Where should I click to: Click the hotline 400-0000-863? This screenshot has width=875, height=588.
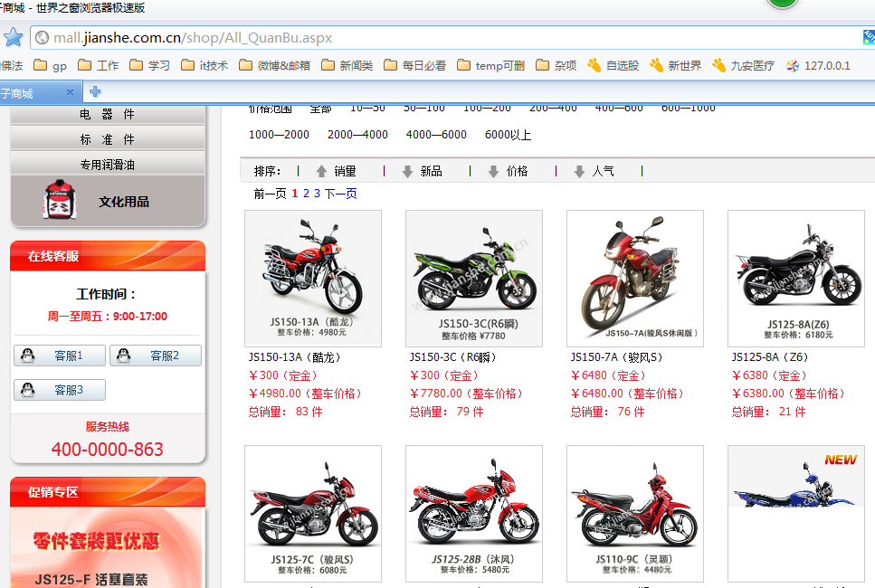pyautogui.click(x=107, y=449)
